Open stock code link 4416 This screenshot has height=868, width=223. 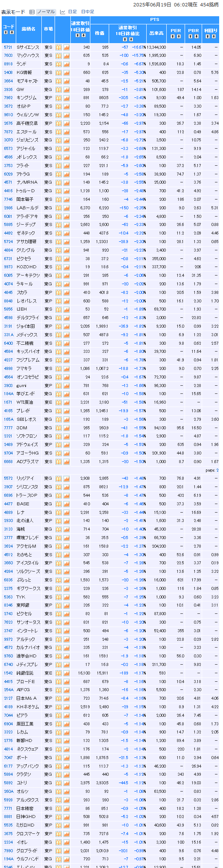[x=8, y=191]
